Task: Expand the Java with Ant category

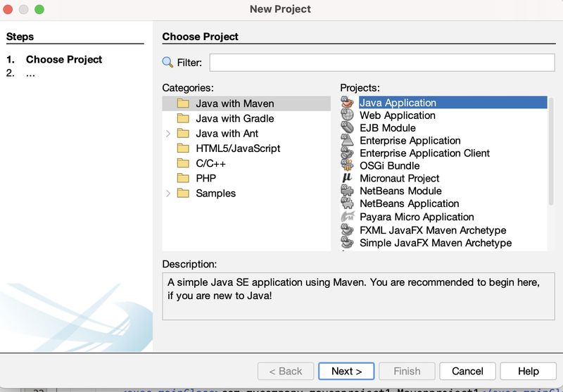Action: click(x=168, y=134)
